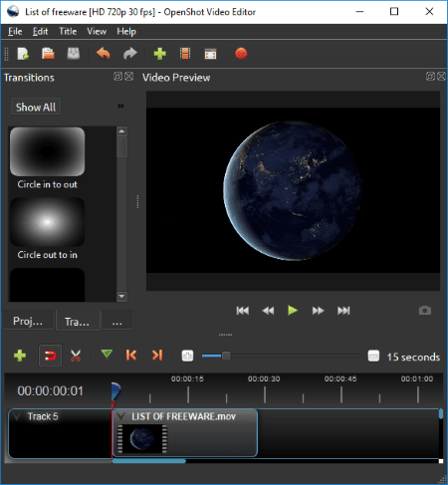Float the Transitions panel
Screen dimensions: 448x485
pyautogui.click(x=117, y=77)
